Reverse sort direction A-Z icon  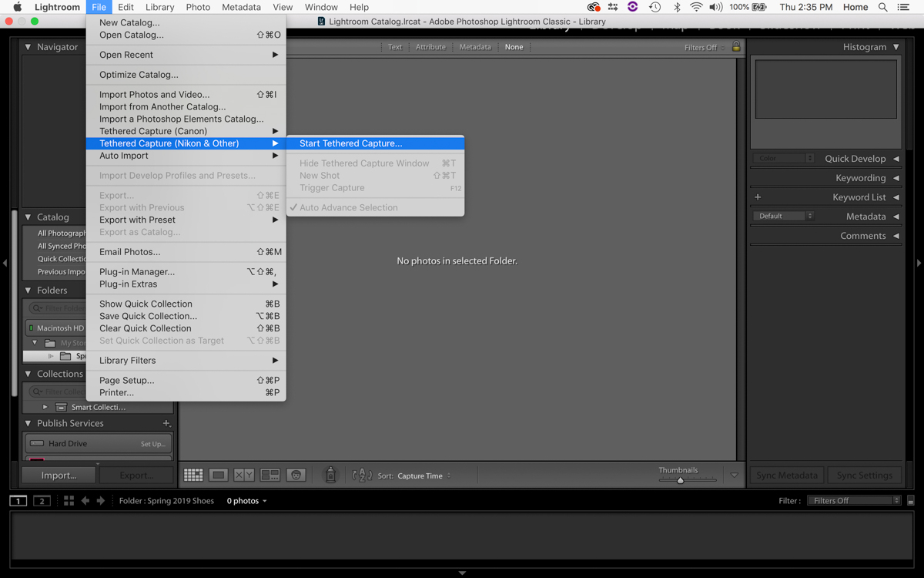(x=361, y=476)
